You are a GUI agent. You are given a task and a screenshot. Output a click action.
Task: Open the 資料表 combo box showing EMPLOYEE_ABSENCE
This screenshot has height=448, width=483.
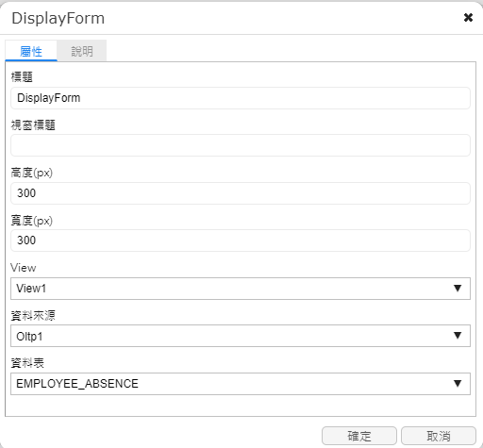[241, 384]
